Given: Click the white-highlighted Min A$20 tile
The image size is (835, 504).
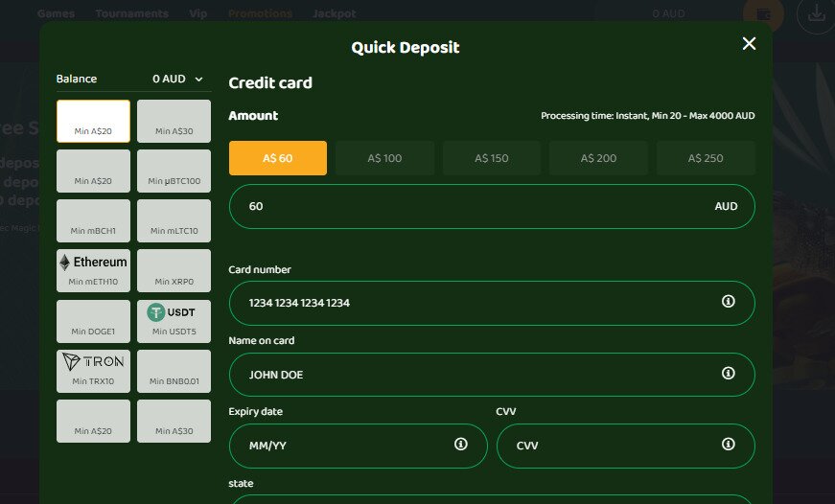Looking at the screenshot, I should (x=93, y=121).
